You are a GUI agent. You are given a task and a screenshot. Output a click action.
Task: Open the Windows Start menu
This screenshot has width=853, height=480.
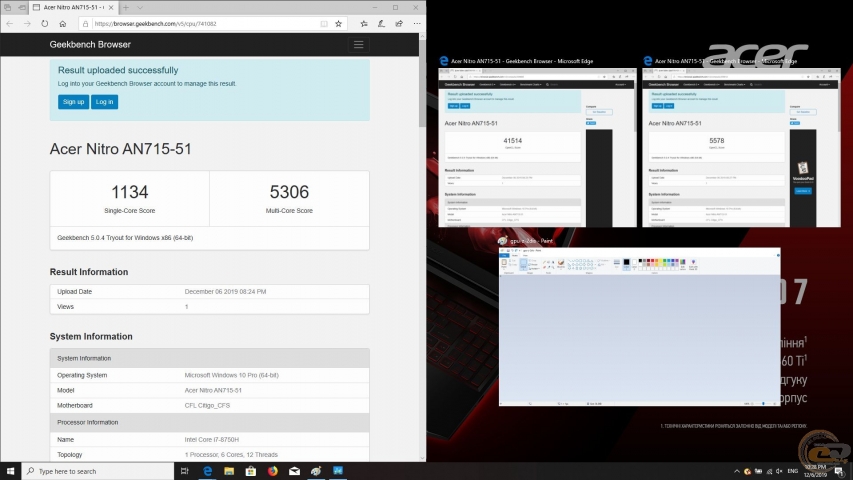(10, 471)
